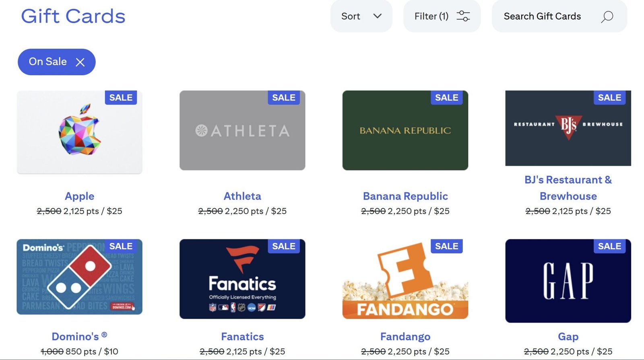Select the Fanatics gift card image
644x360 pixels.
242,280
